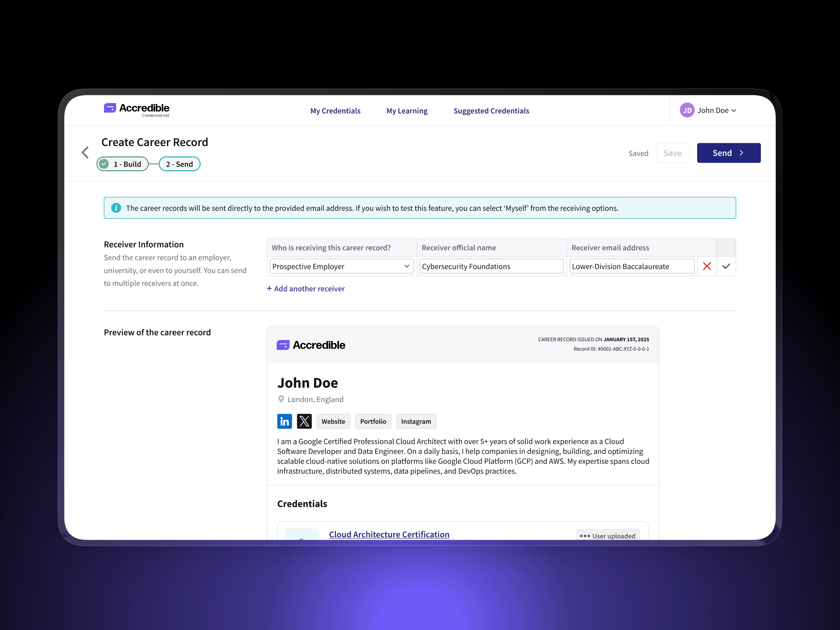This screenshot has width=840, height=630.
Task: Expand the John Doe account menu
Action: click(716, 110)
